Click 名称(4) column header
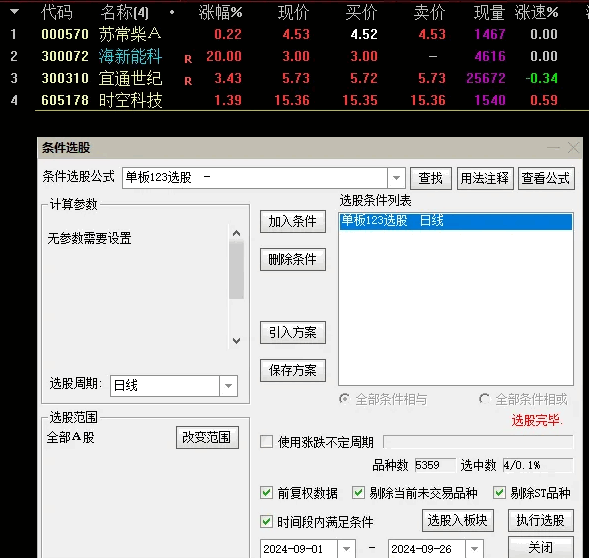 pos(125,13)
